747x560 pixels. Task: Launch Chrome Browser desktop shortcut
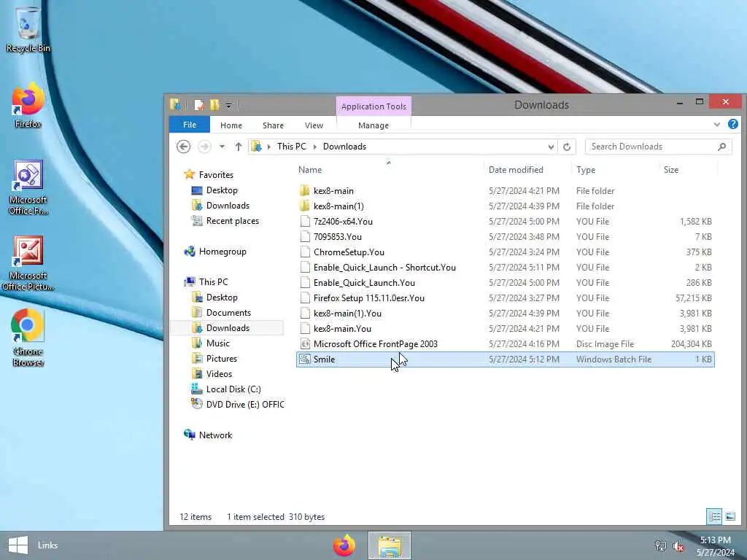(28, 338)
